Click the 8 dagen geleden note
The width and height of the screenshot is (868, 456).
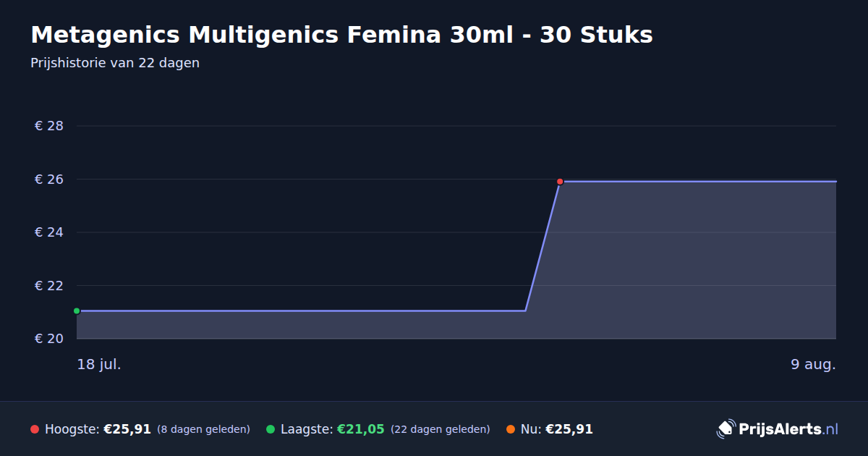coord(203,429)
